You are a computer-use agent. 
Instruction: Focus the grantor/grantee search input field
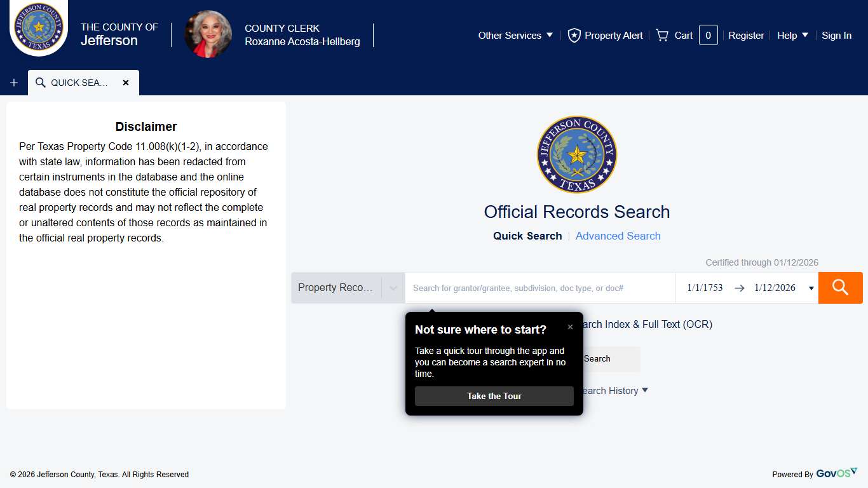tap(540, 288)
